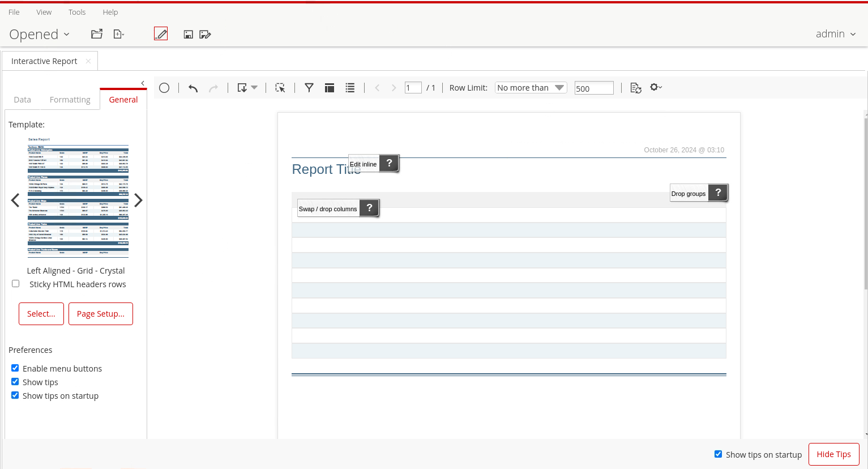Uncheck Enable menu buttons
Screen dimensions: 868x469
(15, 368)
